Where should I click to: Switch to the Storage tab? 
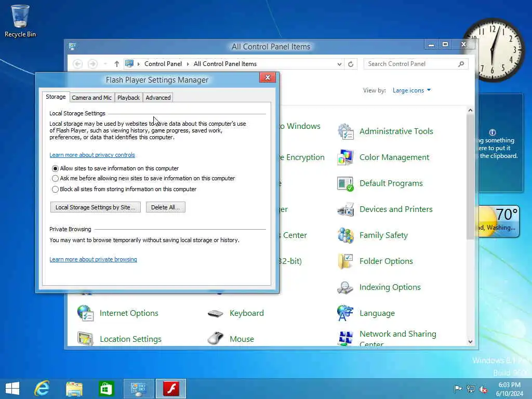(x=56, y=97)
